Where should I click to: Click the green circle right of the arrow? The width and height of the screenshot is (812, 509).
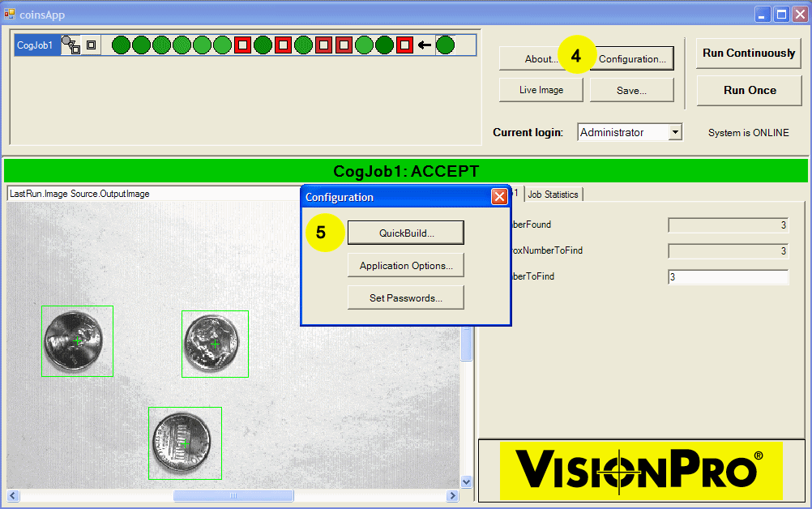coord(445,45)
